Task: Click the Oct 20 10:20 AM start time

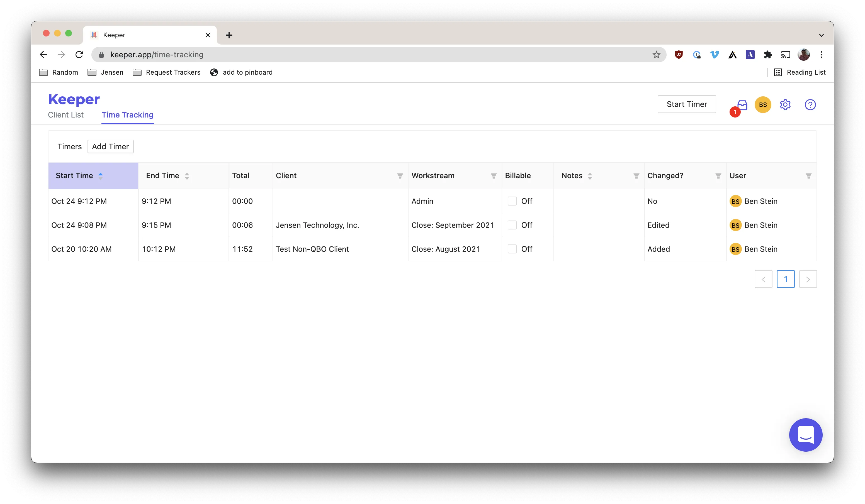Action: [81, 249]
